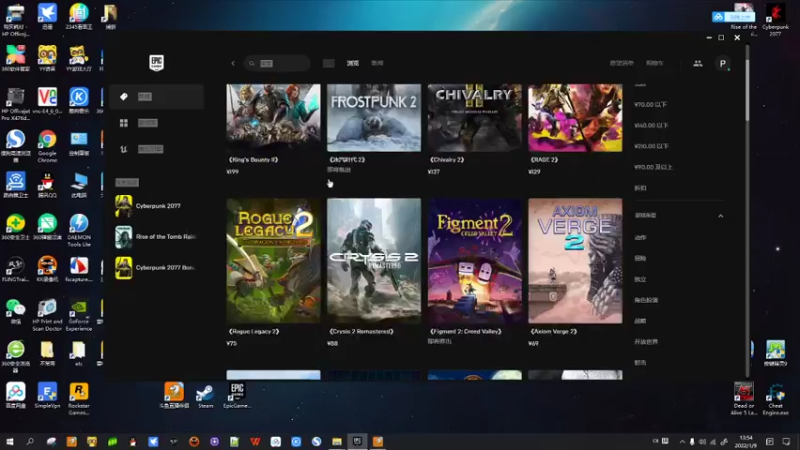This screenshot has width=800, height=450.
Task: Open the Axiom Verge 2 game cover
Action: 575,261
